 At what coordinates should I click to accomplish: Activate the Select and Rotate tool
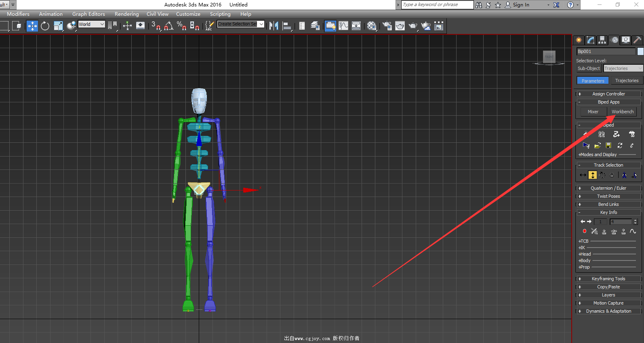45,26
